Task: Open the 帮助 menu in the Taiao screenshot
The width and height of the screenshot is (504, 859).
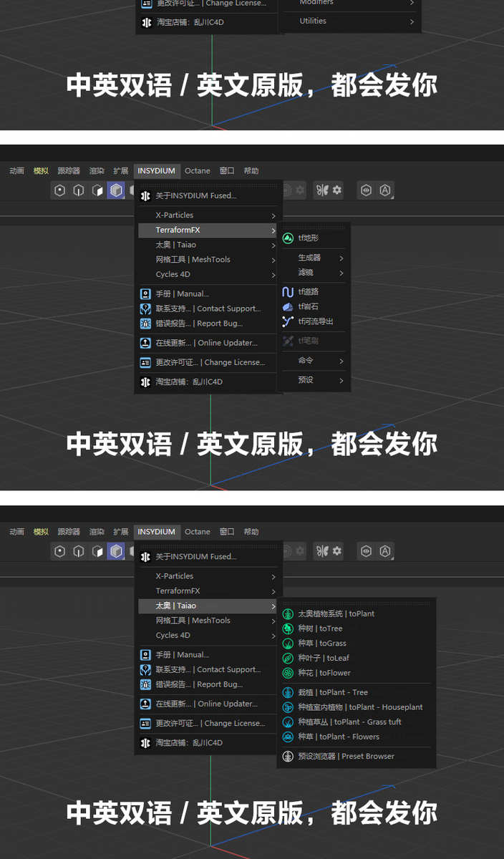Action: point(251,532)
